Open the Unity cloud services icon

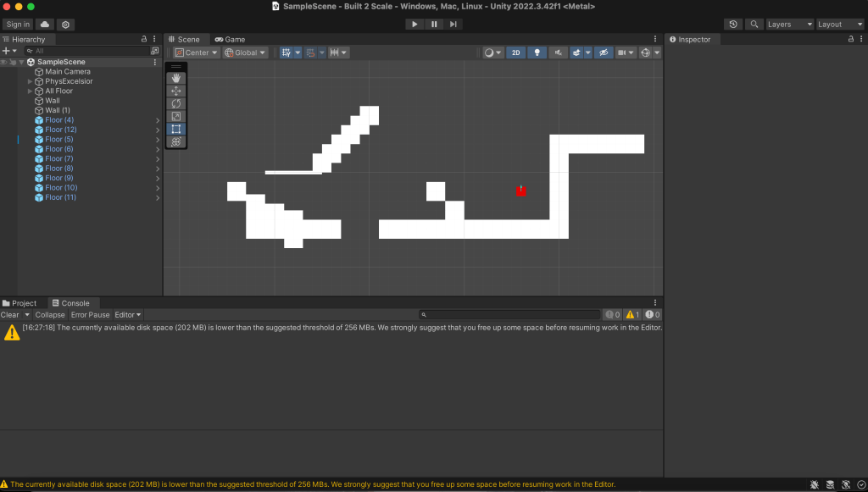pos(45,25)
